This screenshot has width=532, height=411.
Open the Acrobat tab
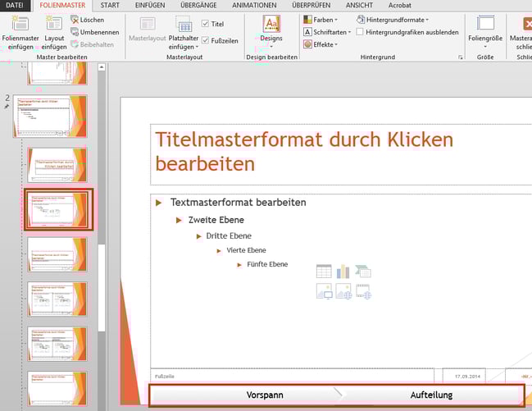click(x=400, y=5)
